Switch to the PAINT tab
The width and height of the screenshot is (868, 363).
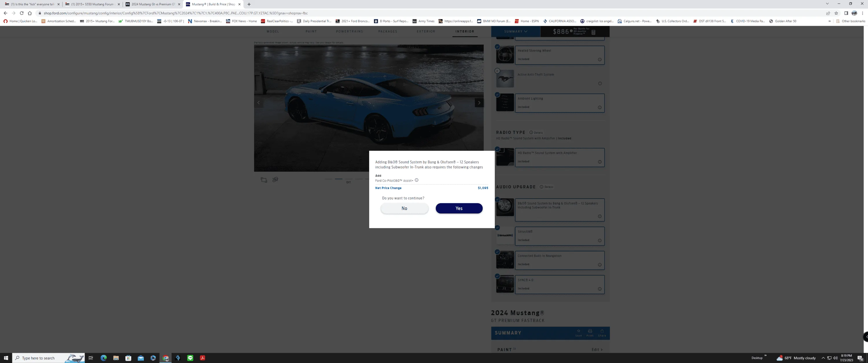pos(311,31)
